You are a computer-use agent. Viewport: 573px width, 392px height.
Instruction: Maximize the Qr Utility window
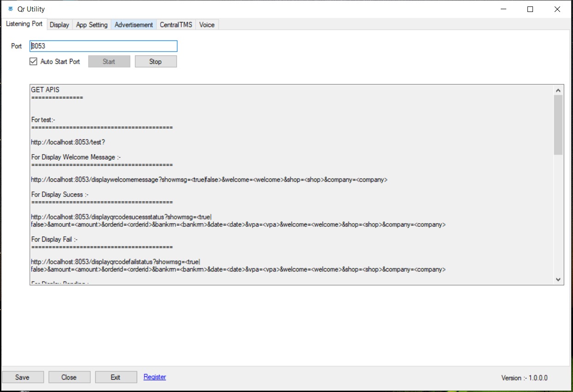tap(530, 9)
